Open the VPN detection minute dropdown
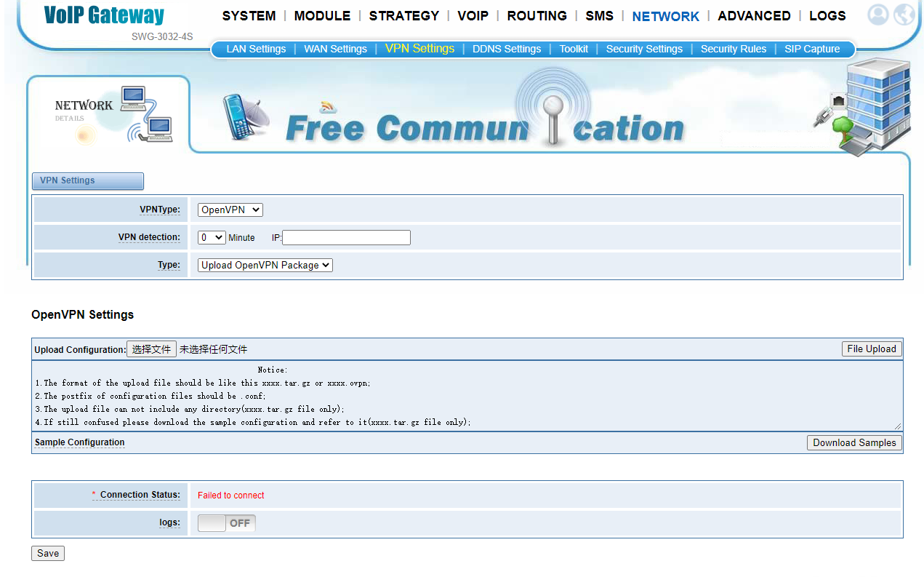Screen dimensions: 924x577 pyautogui.click(x=212, y=237)
